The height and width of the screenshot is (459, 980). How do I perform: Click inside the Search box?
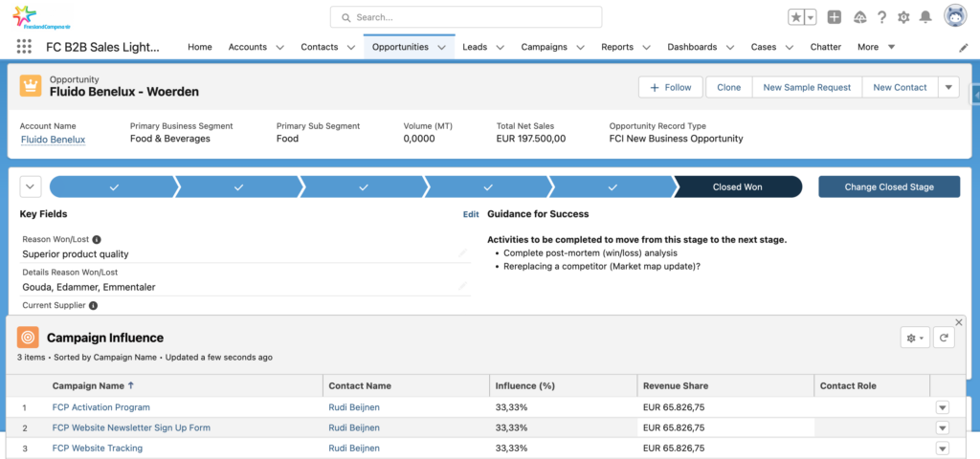pyautogui.click(x=466, y=17)
